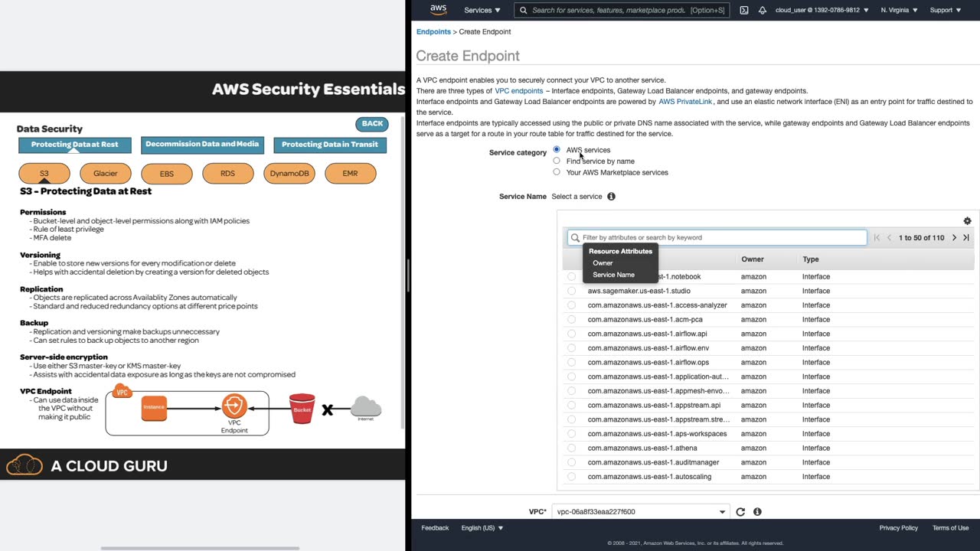Jump to last page of services

click(x=966, y=238)
